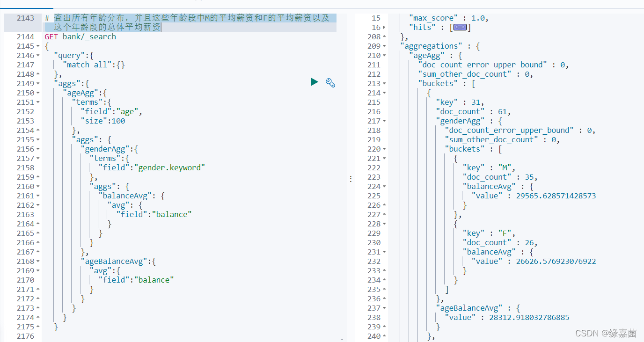Click "doc_count_error_upper_bound" on line 211
This screenshot has height=342, width=644.
483,65
